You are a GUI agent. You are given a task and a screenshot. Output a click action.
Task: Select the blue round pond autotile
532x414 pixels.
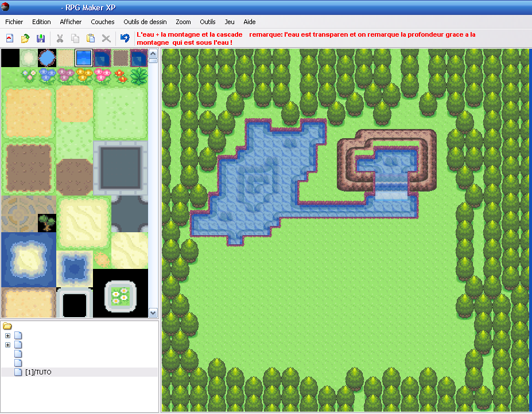[47, 58]
